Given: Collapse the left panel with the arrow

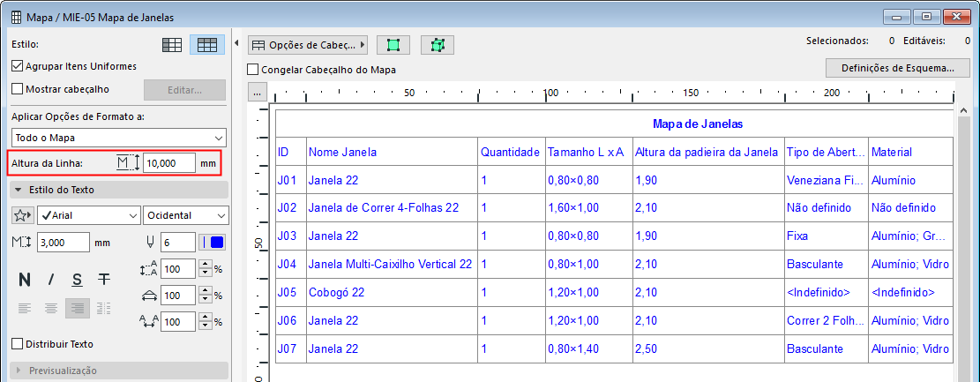Looking at the screenshot, I should 237,43.
